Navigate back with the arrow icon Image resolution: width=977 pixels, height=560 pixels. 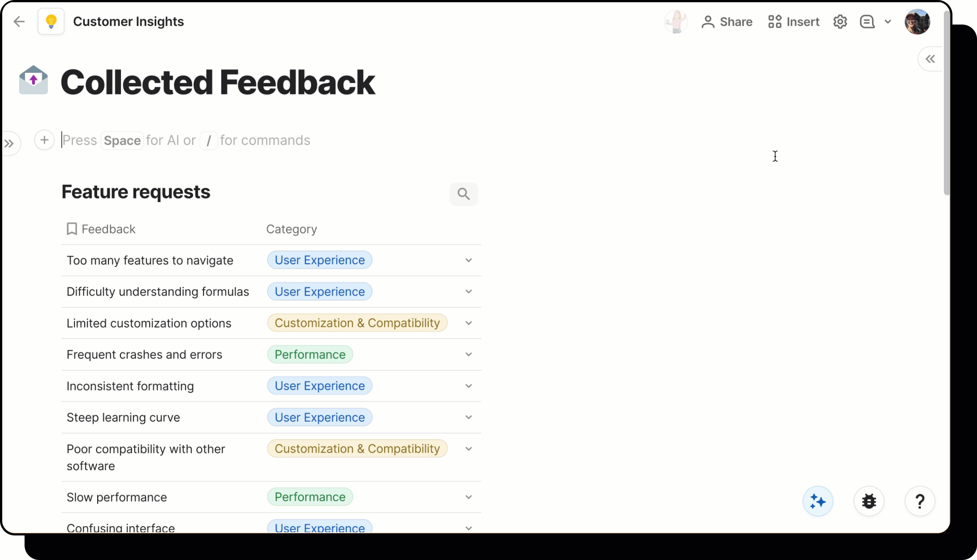[19, 22]
